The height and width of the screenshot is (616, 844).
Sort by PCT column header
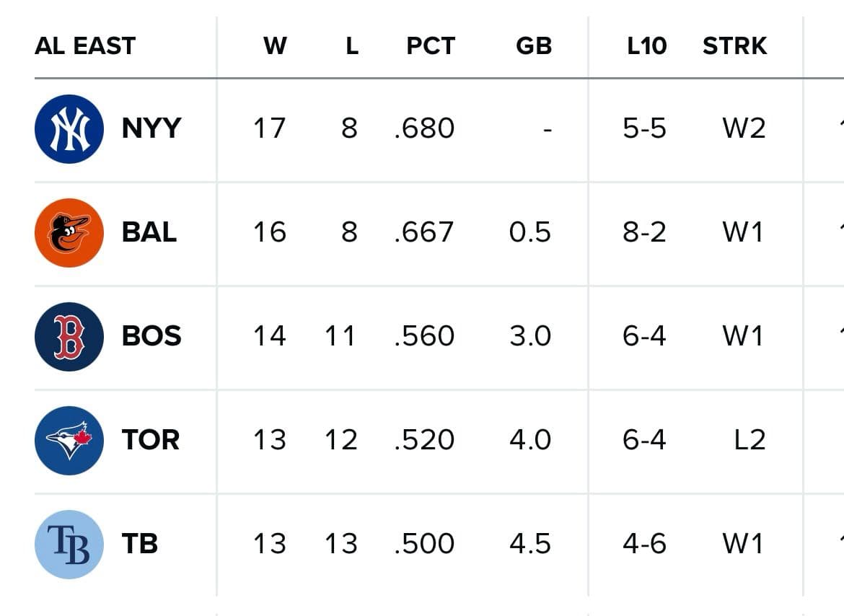(431, 46)
